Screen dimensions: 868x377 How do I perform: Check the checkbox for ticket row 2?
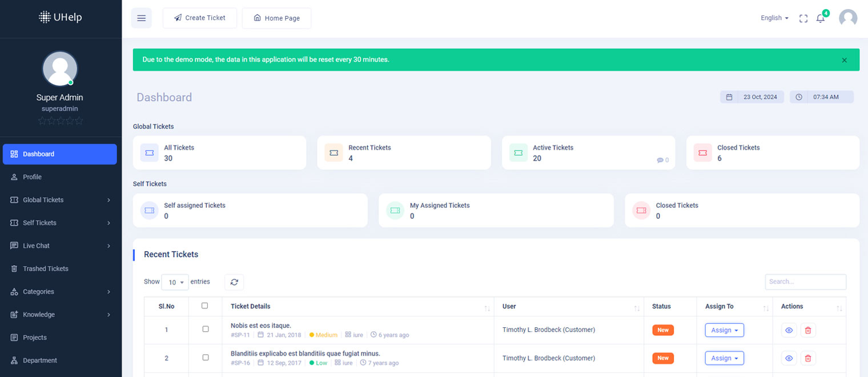tap(206, 358)
